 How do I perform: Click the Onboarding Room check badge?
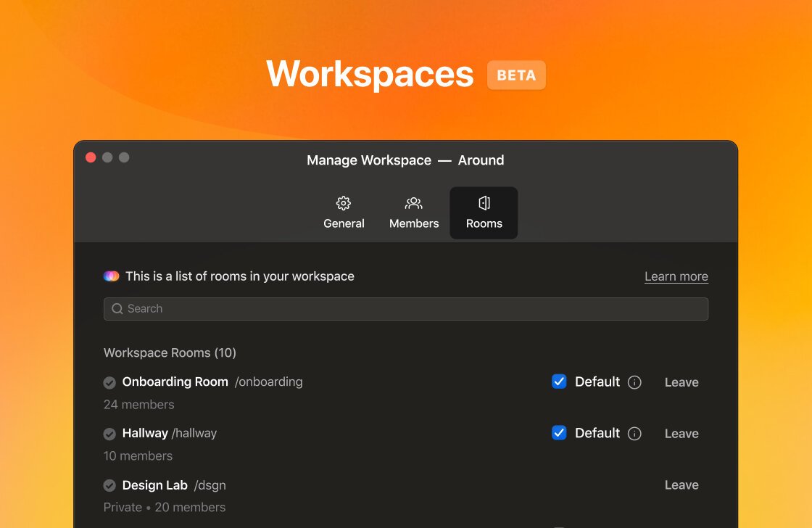[x=109, y=382]
